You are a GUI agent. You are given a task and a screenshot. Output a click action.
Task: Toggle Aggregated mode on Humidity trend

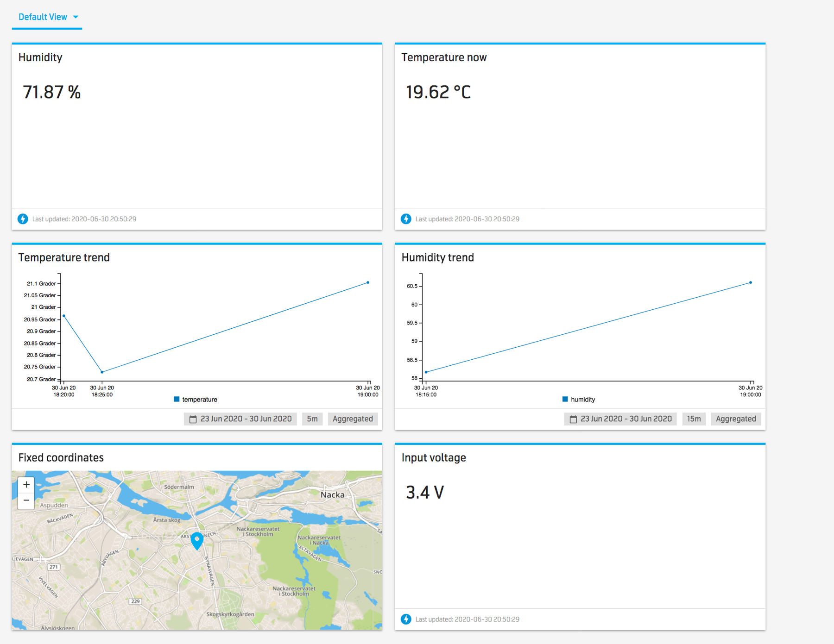pyautogui.click(x=736, y=419)
